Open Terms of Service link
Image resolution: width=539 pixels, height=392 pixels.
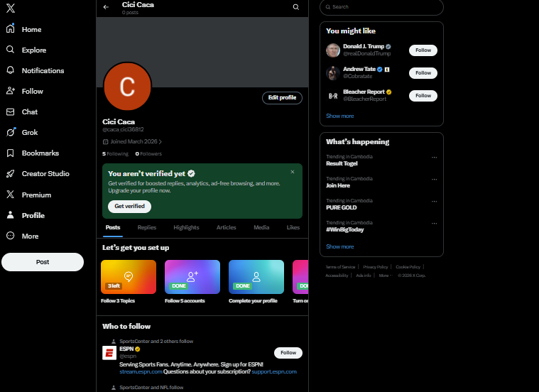pos(340,267)
